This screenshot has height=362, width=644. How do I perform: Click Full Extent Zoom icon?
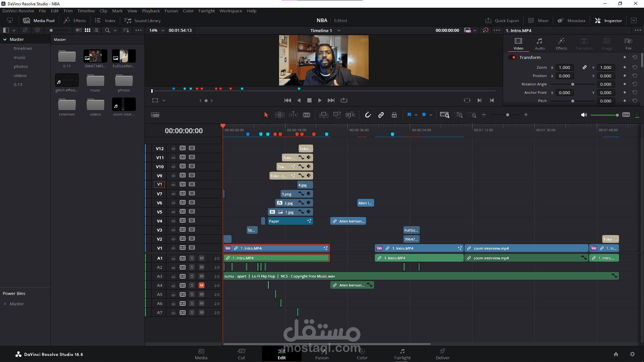pos(445,115)
